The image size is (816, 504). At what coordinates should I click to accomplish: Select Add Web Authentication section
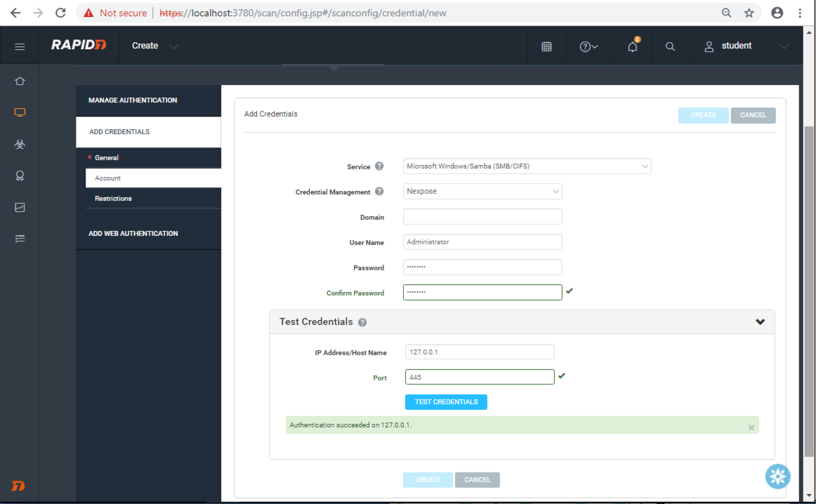(x=148, y=234)
